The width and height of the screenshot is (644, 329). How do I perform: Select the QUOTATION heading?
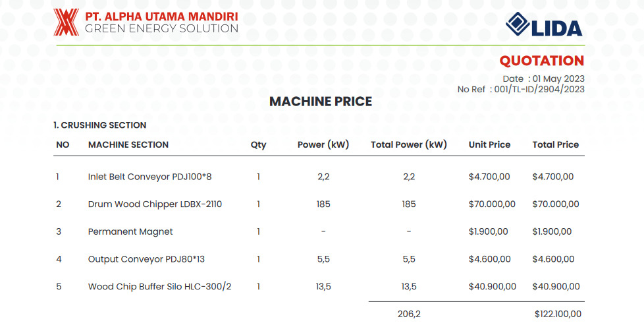(542, 61)
